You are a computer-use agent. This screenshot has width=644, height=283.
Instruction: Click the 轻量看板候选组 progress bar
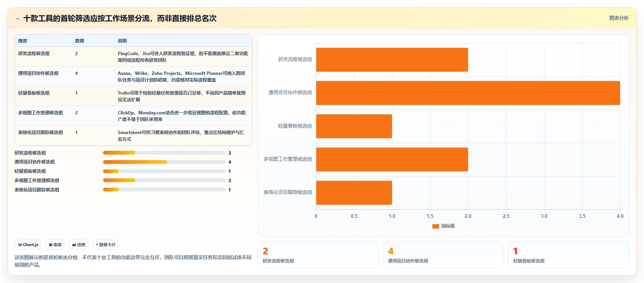(x=164, y=171)
